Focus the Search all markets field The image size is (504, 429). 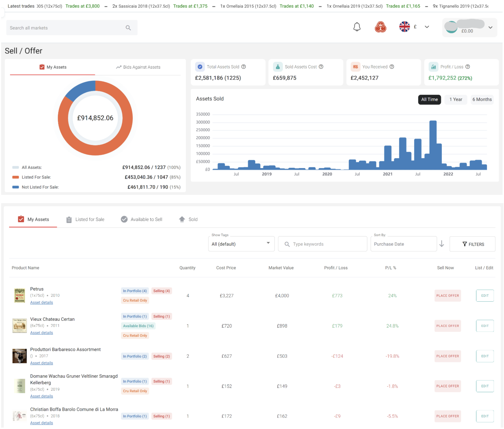72,28
